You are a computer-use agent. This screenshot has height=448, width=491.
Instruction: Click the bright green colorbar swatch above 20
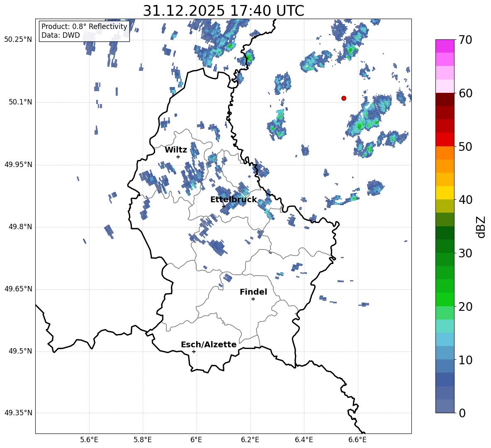[x=445, y=300]
